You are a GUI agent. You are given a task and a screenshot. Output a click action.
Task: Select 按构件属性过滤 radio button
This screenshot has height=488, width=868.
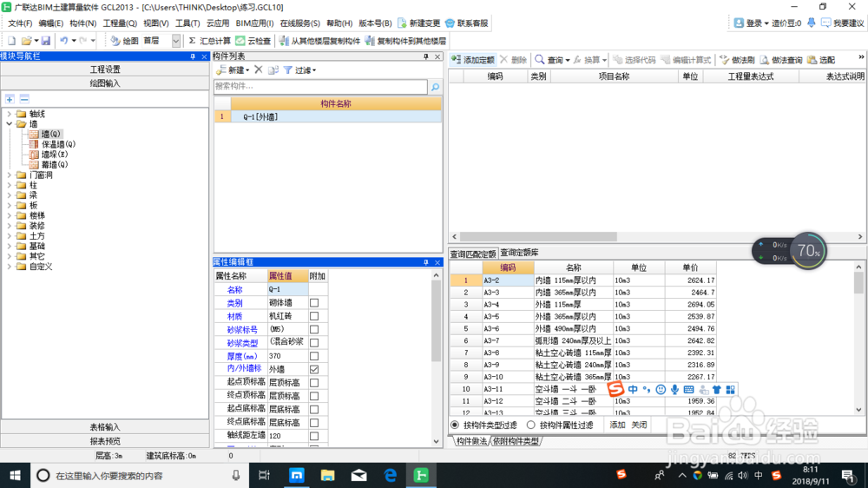click(531, 425)
